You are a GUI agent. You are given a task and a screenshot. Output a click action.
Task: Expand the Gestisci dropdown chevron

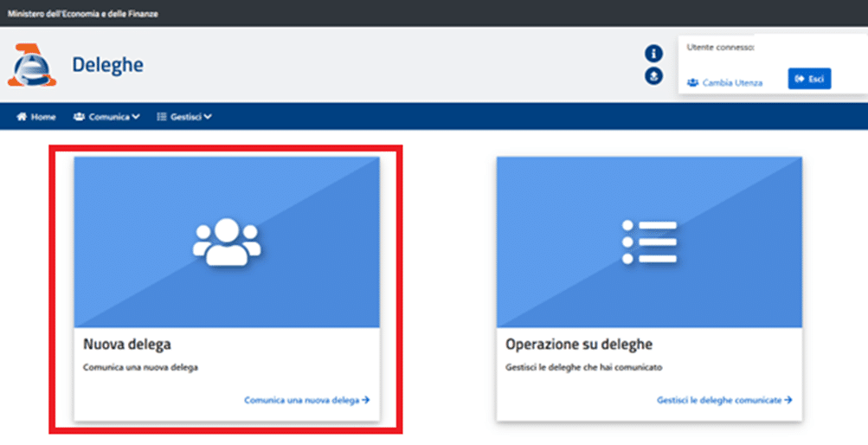click(208, 117)
